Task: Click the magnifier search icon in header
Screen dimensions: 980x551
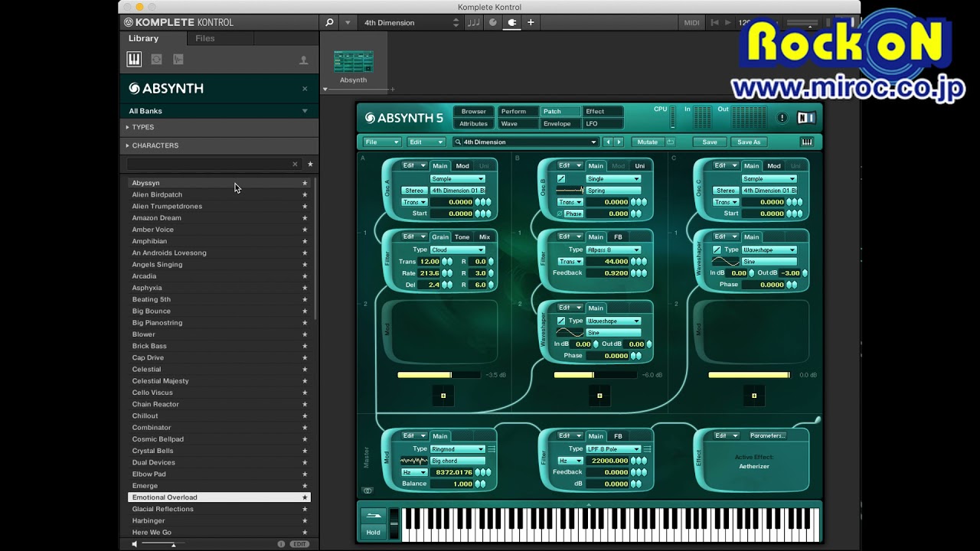Action: coord(329,22)
